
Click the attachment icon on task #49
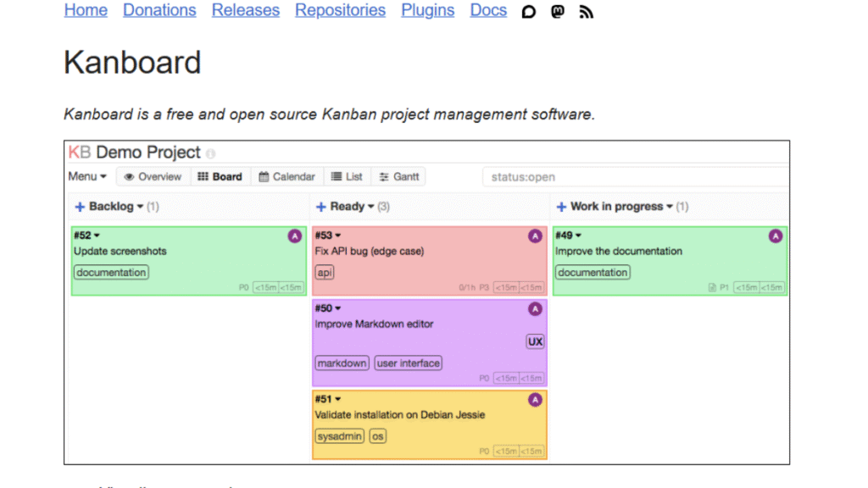(711, 287)
